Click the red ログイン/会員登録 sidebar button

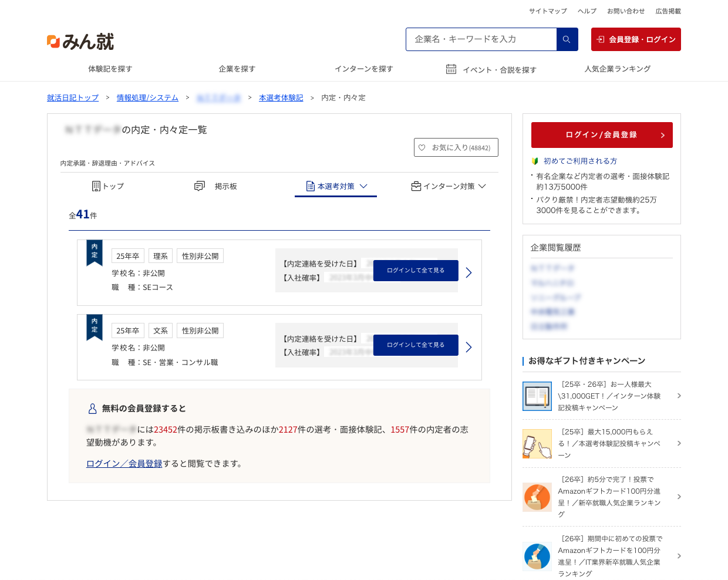coord(602,135)
